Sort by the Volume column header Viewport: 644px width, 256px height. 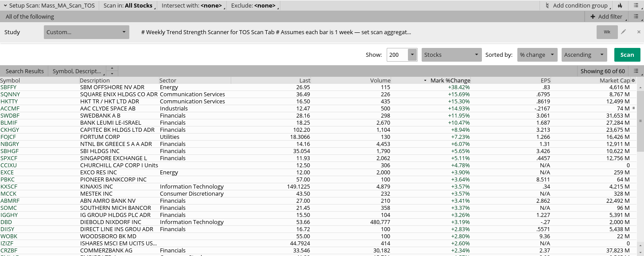coord(351,80)
